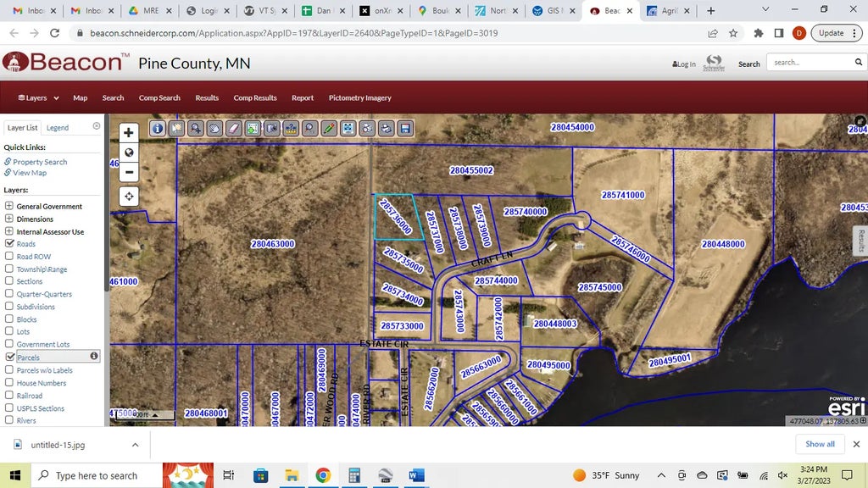The image size is (868, 488).
Task: Zoom in with the plus button
Action: click(129, 133)
